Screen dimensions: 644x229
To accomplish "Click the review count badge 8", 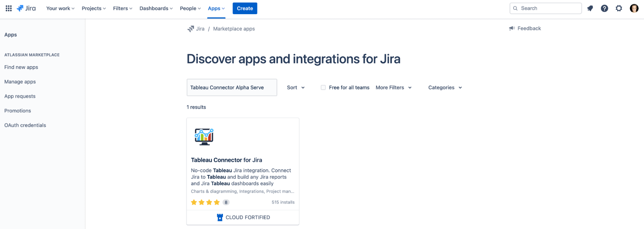I will [x=226, y=202].
